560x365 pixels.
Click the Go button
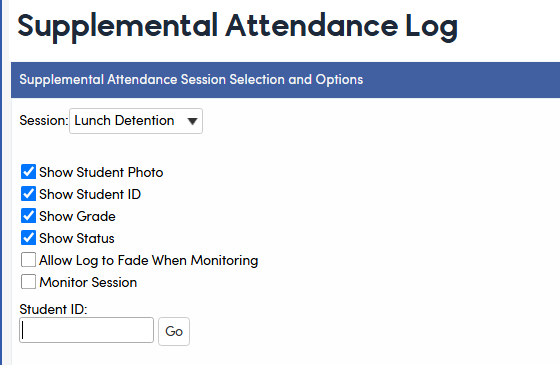point(174,331)
